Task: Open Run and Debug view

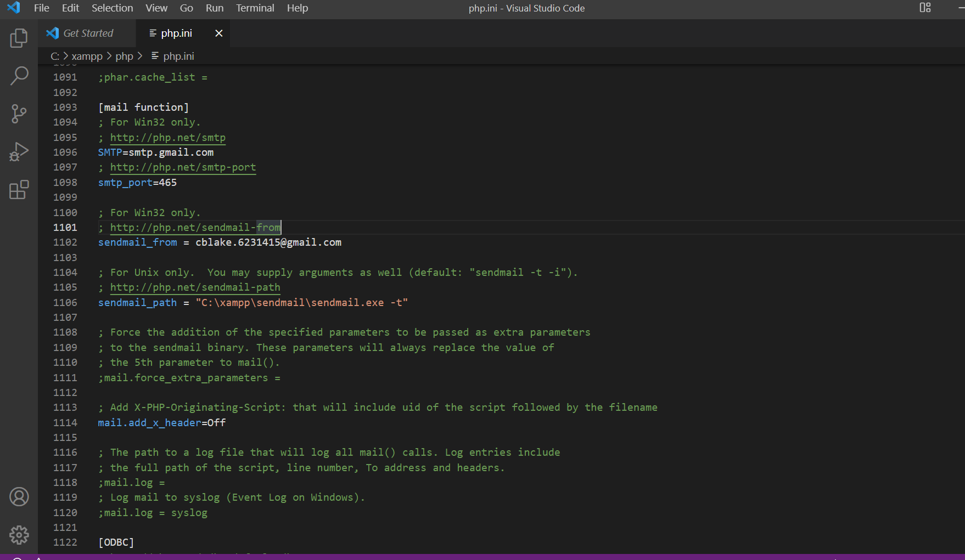Action: 19,152
